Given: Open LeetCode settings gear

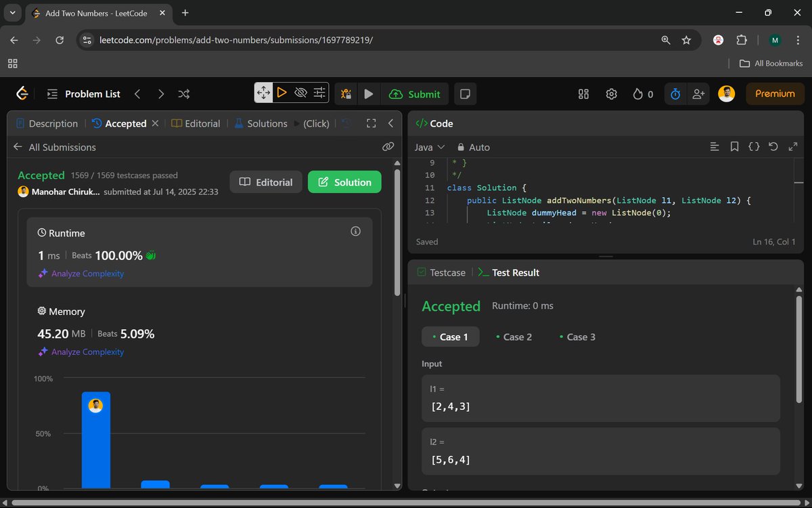Looking at the screenshot, I should (611, 94).
